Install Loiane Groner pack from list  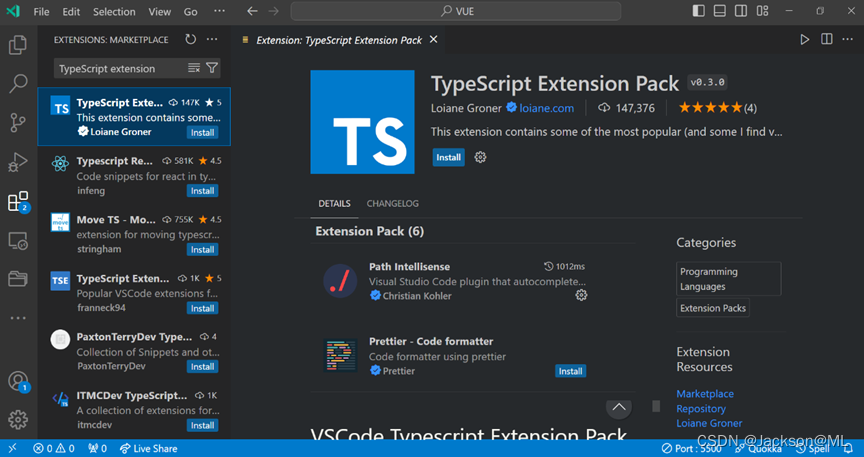202,132
